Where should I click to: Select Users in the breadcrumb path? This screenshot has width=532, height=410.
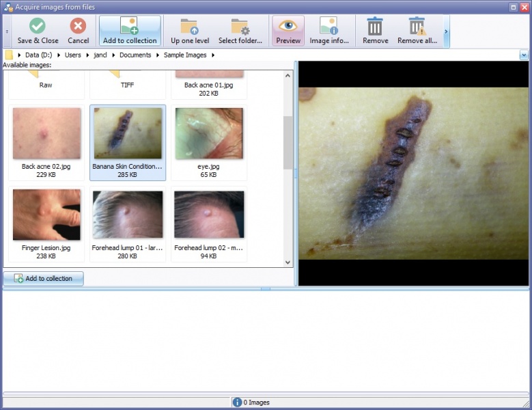[72, 55]
